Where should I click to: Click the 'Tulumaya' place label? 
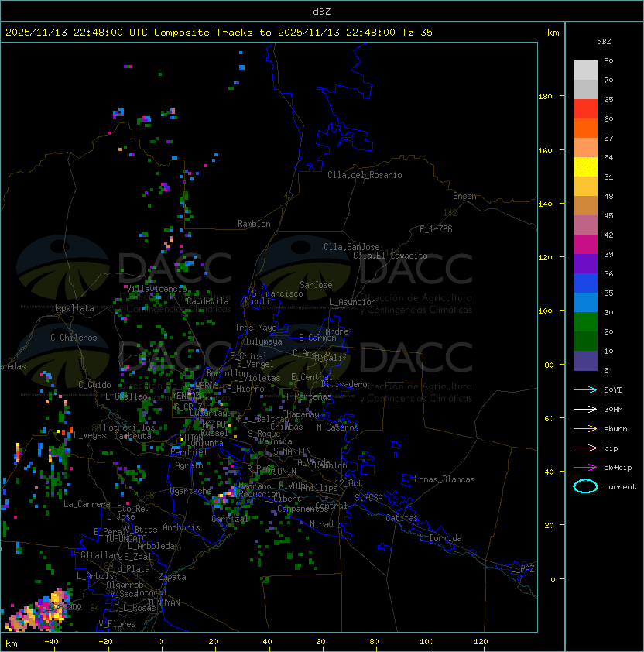(264, 341)
